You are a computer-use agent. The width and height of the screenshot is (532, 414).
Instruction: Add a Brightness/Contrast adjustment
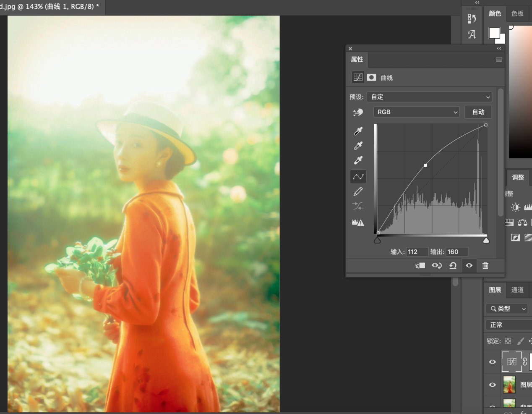(x=516, y=207)
